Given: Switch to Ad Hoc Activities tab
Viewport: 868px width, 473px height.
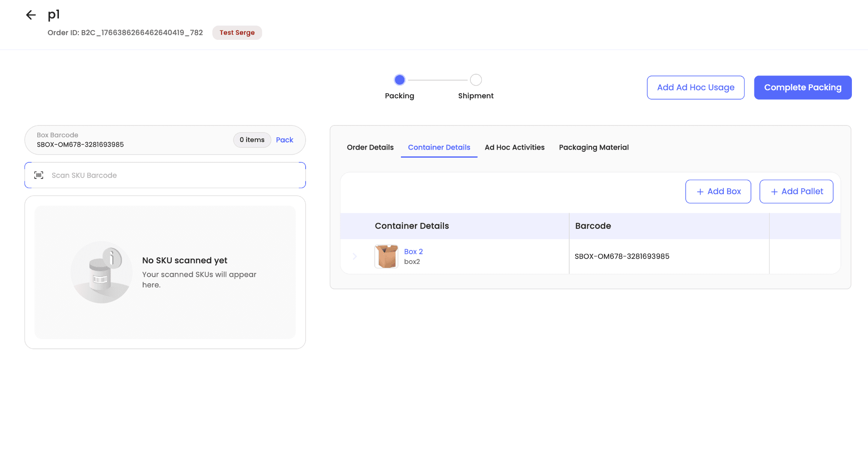Looking at the screenshot, I should pos(514,147).
